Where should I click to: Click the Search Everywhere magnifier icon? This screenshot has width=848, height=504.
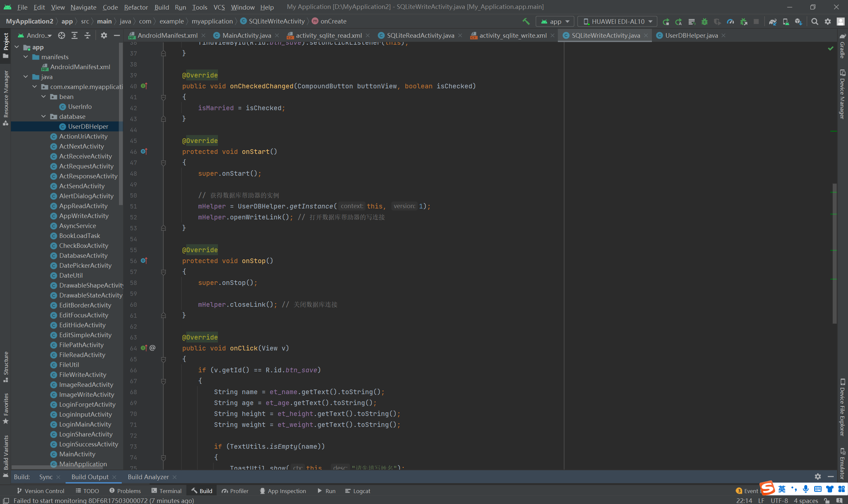(x=814, y=22)
